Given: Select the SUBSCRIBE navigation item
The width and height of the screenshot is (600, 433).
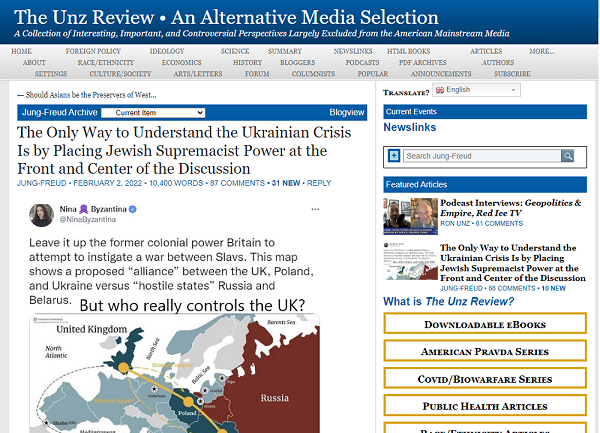Looking at the screenshot, I should coord(512,74).
